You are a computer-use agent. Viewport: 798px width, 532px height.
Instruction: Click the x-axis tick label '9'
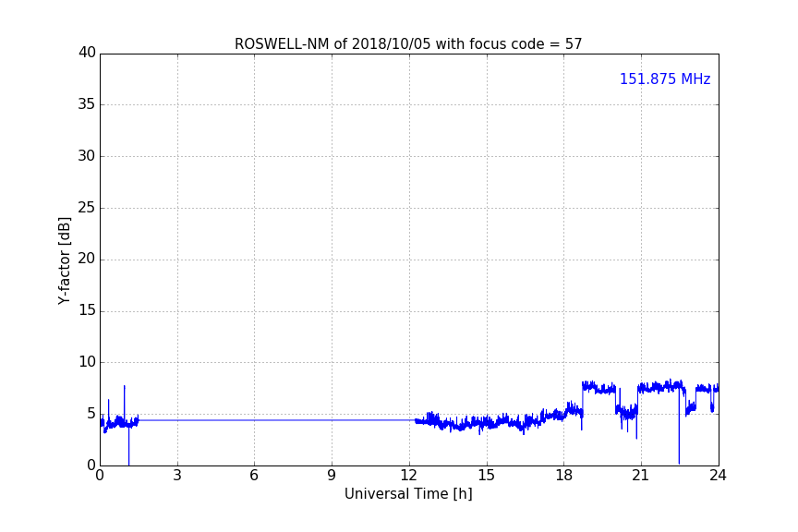pyautogui.click(x=332, y=476)
